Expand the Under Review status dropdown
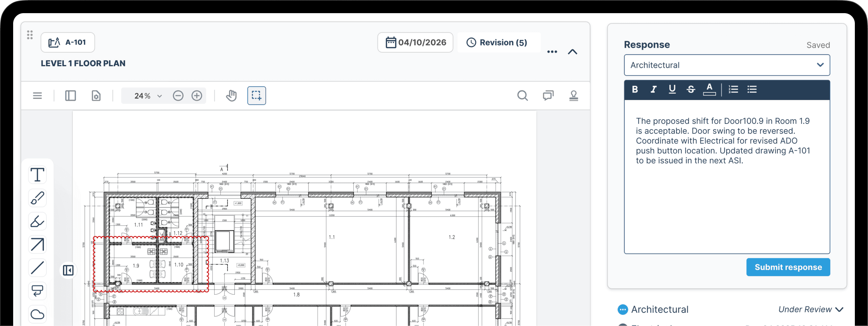 pyautogui.click(x=810, y=309)
